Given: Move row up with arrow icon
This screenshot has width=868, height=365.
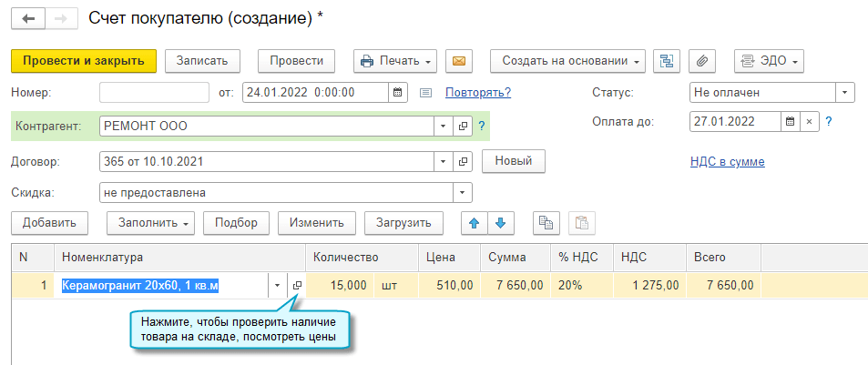Looking at the screenshot, I should click(474, 222).
